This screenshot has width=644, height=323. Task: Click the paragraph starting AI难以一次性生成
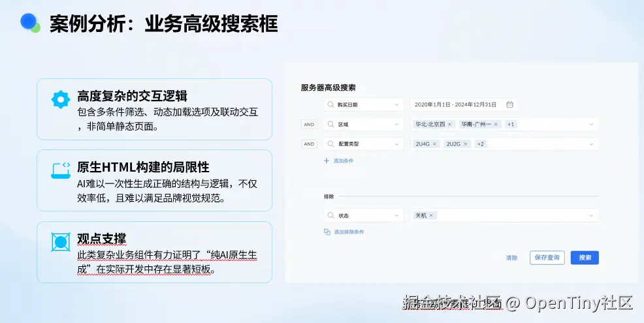(167, 191)
